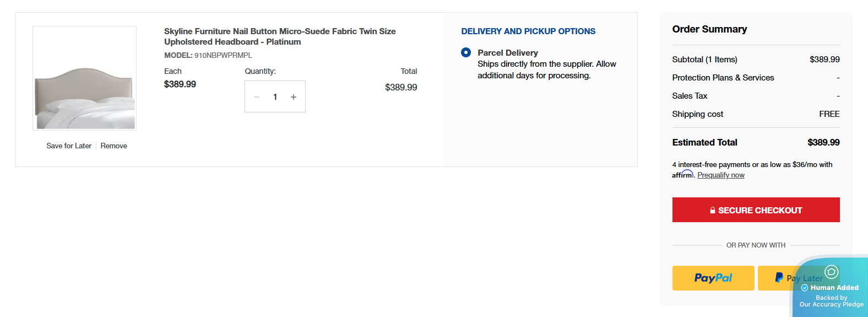Click the circled house icon in badge
This screenshot has width=868, height=317.
tap(831, 272)
